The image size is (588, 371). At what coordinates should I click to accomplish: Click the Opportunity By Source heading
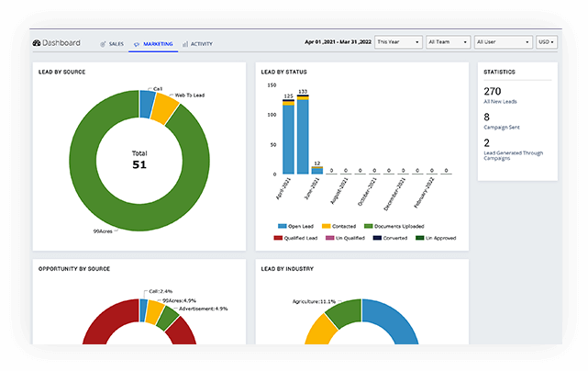[74, 269]
